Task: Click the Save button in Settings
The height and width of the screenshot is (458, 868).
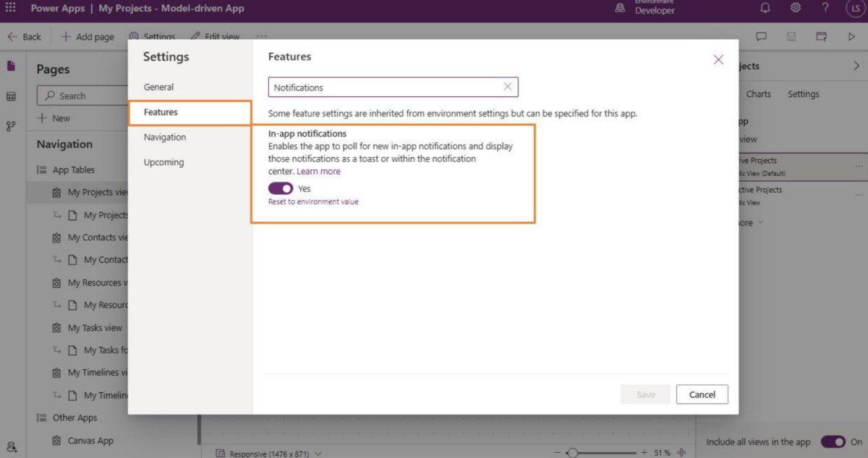Action: coord(646,394)
